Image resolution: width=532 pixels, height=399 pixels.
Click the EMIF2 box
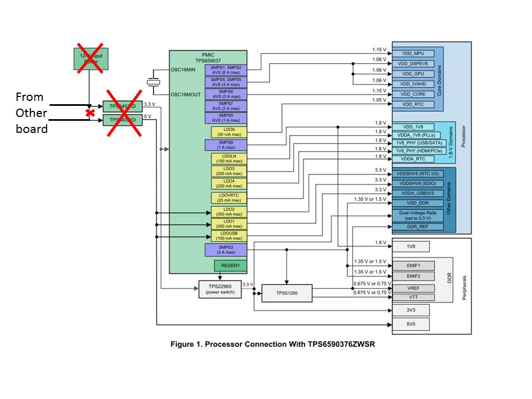pyautogui.click(x=413, y=276)
